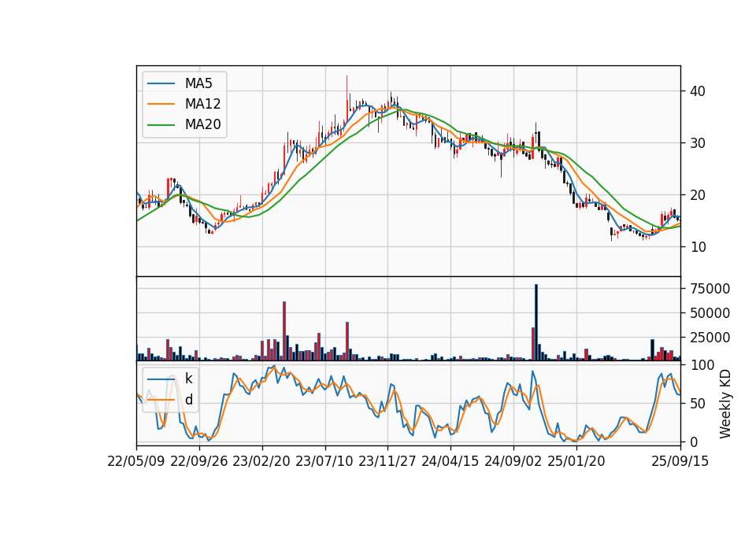Click the MA20 legend label
This screenshot has height=543, width=756.
coord(202,124)
